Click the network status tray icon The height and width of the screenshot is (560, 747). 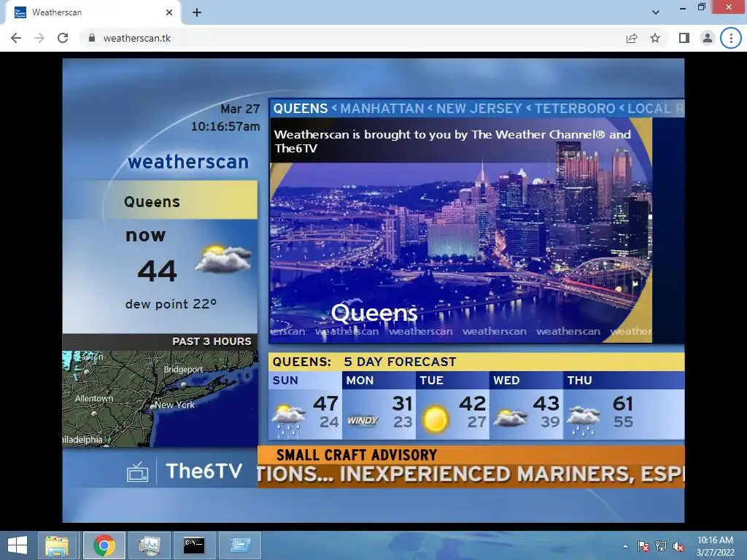coord(661,546)
